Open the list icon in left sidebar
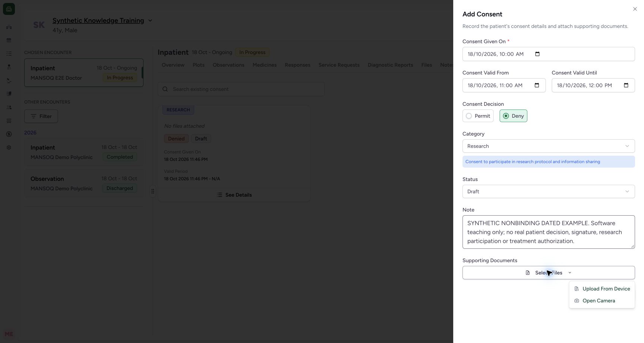Screen dimensions: 644x343 9,54
